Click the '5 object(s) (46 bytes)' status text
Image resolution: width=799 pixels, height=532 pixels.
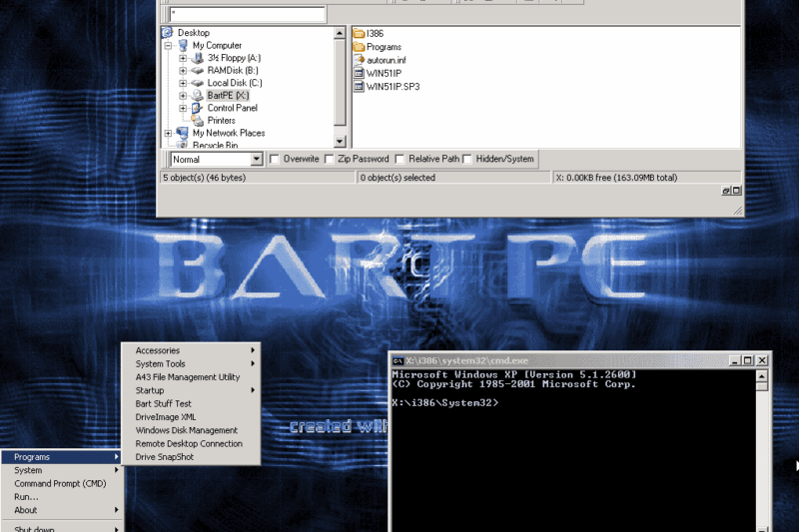204,178
